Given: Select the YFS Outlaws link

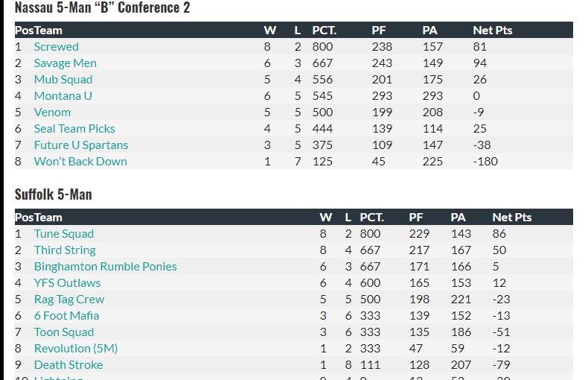Looking at the screenshot, I should [67, 282].
